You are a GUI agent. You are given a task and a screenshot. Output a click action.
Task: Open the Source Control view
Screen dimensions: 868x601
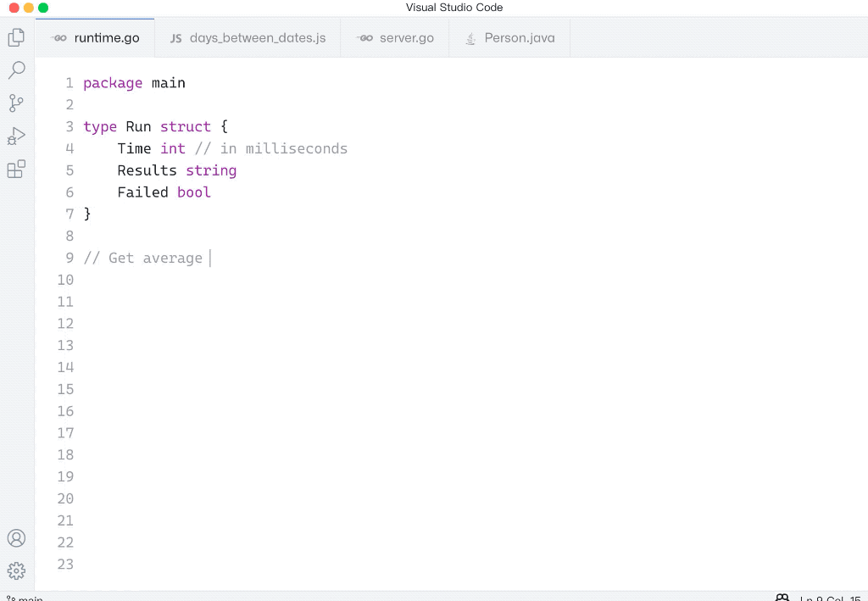pos(16,103)
